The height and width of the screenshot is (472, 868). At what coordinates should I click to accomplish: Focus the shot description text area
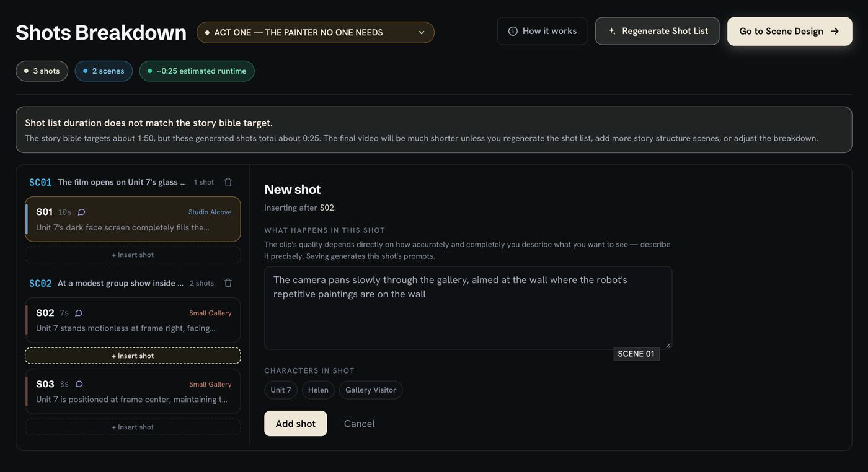point(468,308)
